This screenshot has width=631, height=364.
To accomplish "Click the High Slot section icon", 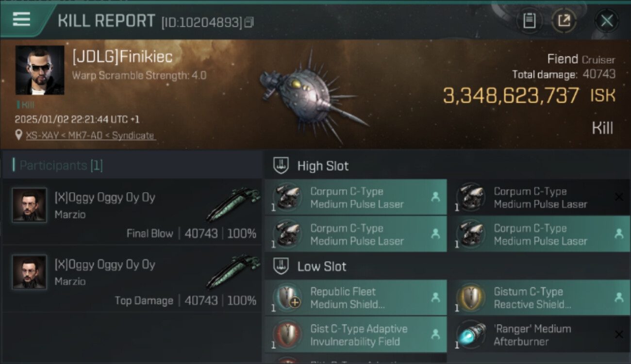I will [x=282, y=165].
